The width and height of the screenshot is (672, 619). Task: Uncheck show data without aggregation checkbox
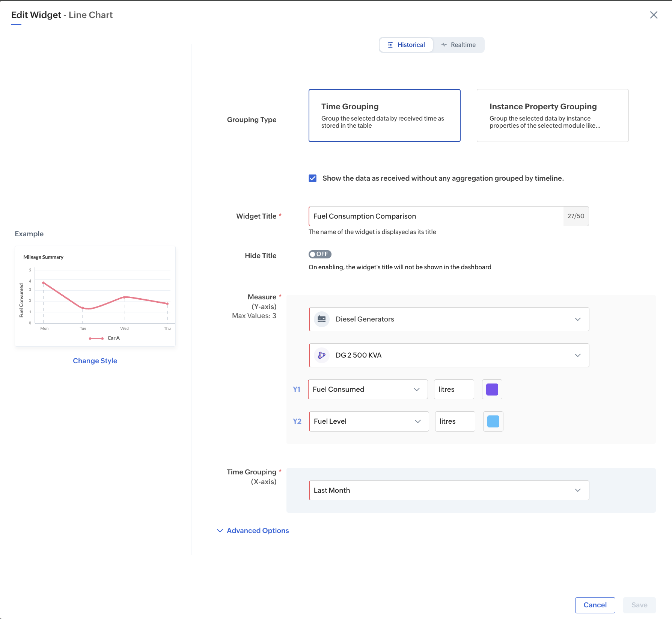(x=313, y=178)
